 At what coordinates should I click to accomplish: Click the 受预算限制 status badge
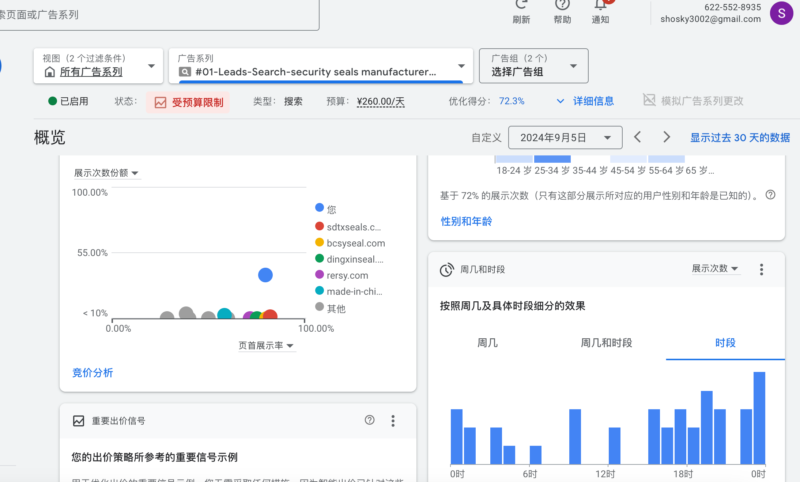tap(188, 102)
